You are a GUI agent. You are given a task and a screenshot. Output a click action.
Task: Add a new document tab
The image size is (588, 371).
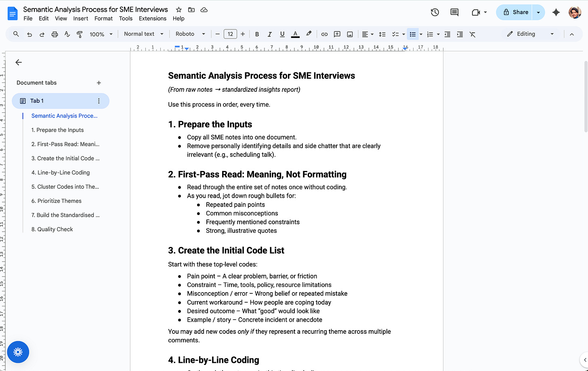(99, 83)
